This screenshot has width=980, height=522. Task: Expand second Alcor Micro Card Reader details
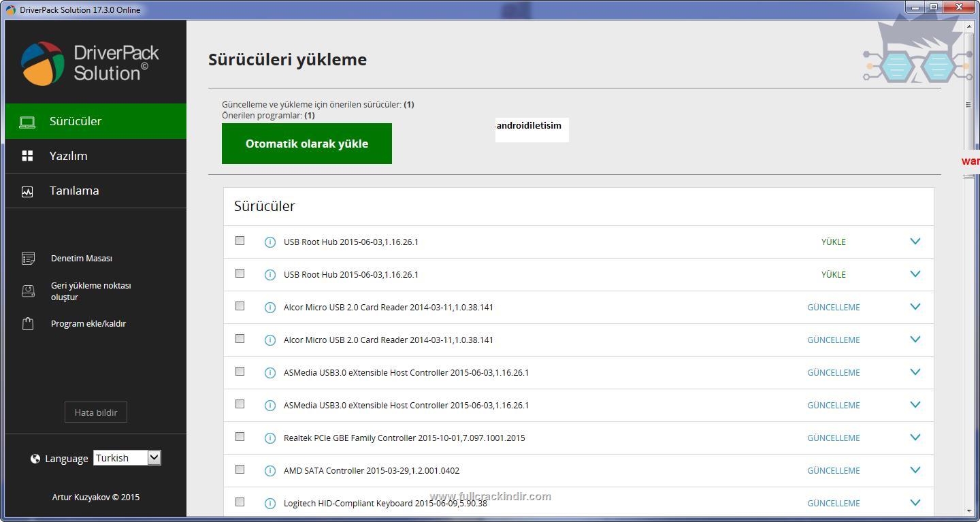coord(915,339)
